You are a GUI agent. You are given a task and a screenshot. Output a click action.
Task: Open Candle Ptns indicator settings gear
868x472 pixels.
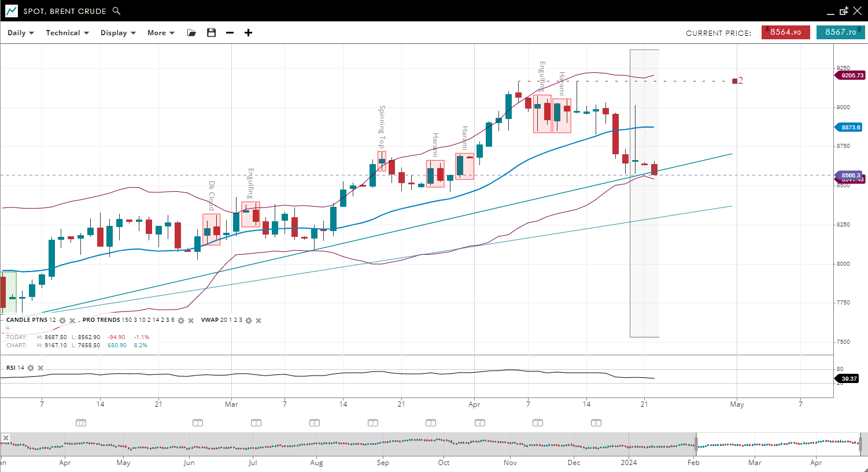coord(62,321)
